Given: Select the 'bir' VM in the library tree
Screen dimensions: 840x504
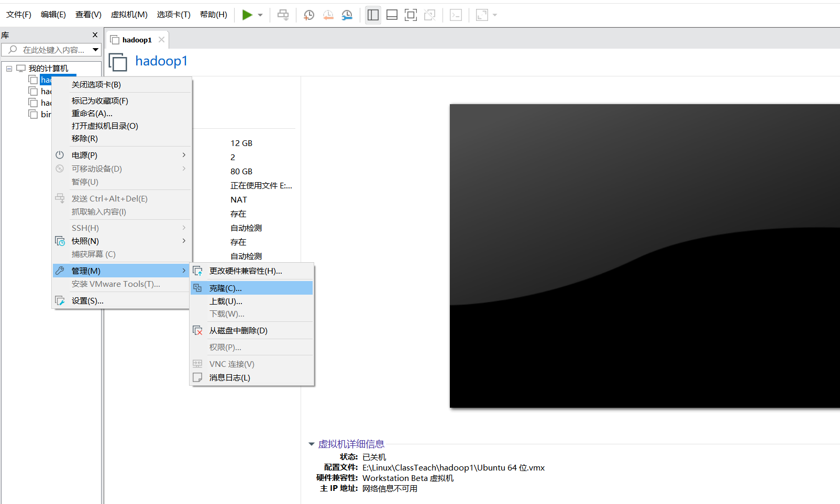Looking at the screenshot, I should (x=46, y=115).
